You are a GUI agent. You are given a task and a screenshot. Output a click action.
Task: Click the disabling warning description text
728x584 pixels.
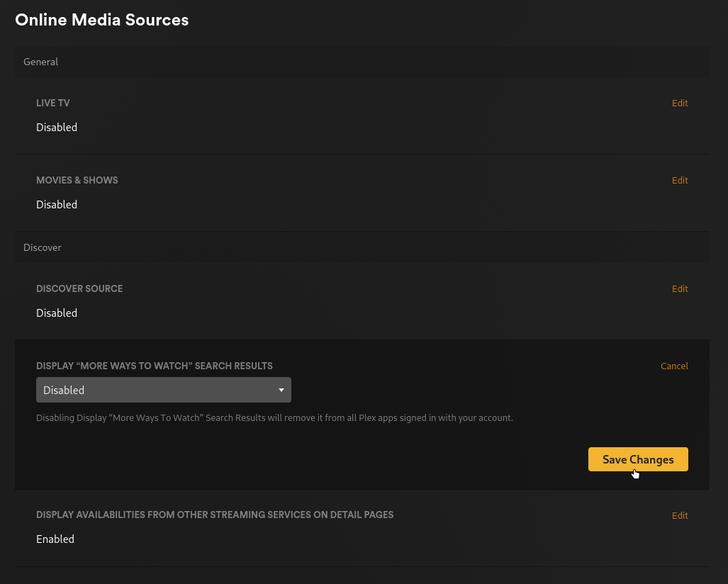[x=274, y=417]
